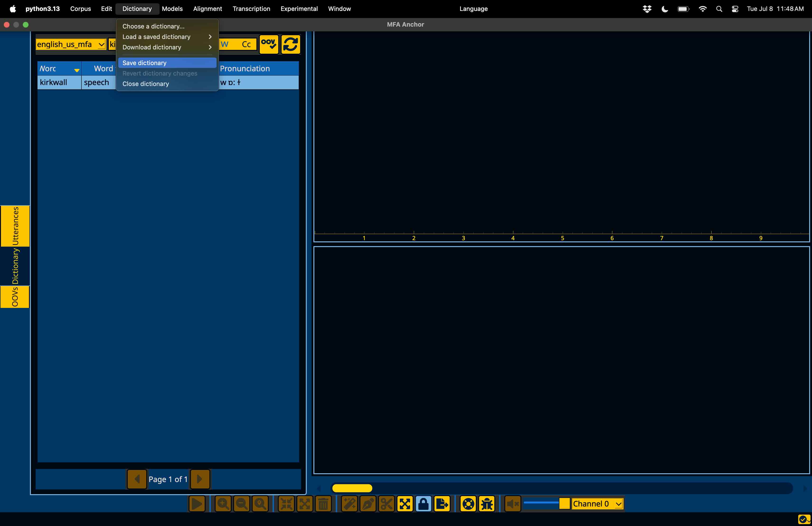This screenshot has height=526, width=812.
Task: Click the four-way arrows icon
Action: point(405,504)
